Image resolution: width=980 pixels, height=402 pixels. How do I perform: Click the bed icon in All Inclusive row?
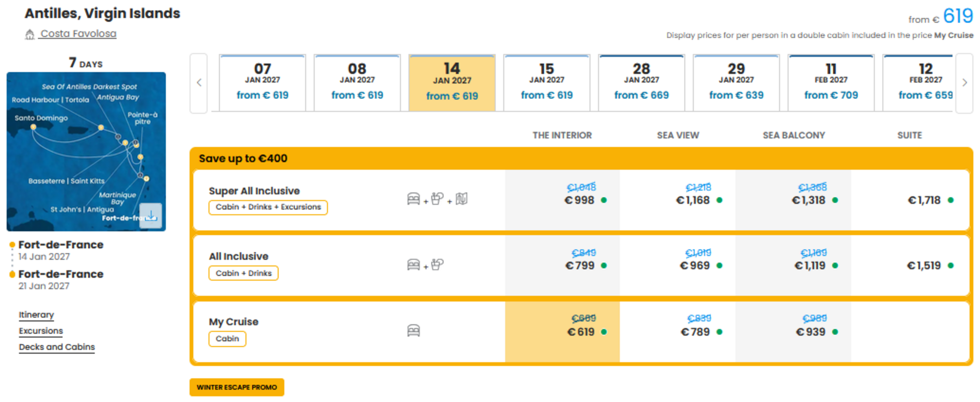[413, 264]
